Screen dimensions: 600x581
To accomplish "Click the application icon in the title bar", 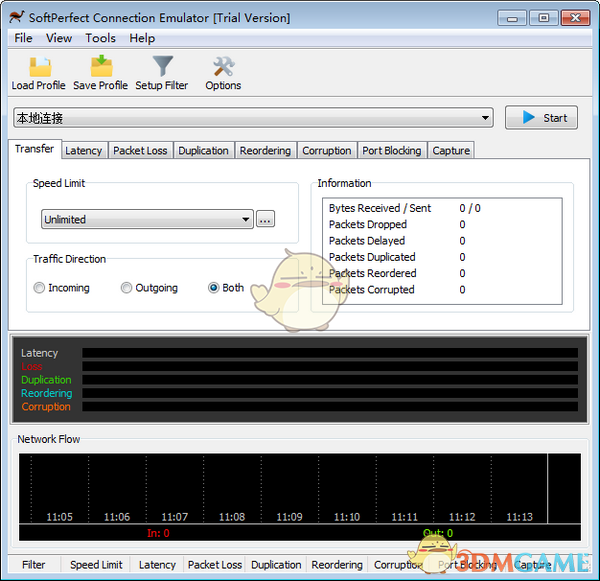I will click(17, 17).
